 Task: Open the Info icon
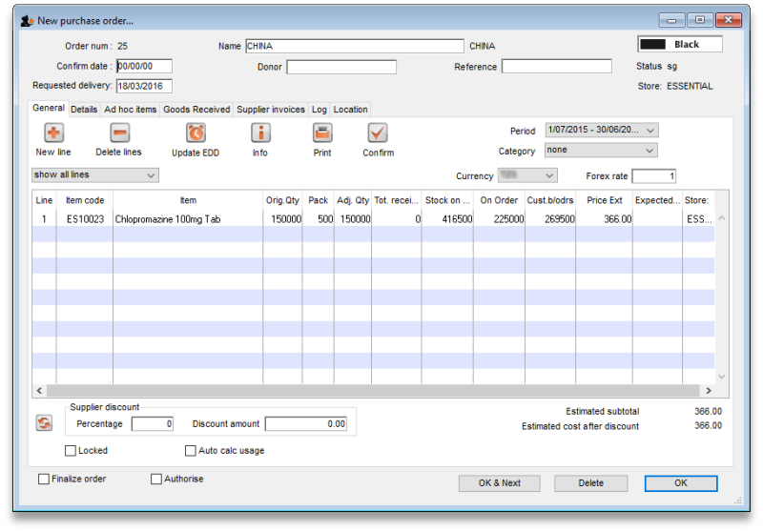(260, 133)
